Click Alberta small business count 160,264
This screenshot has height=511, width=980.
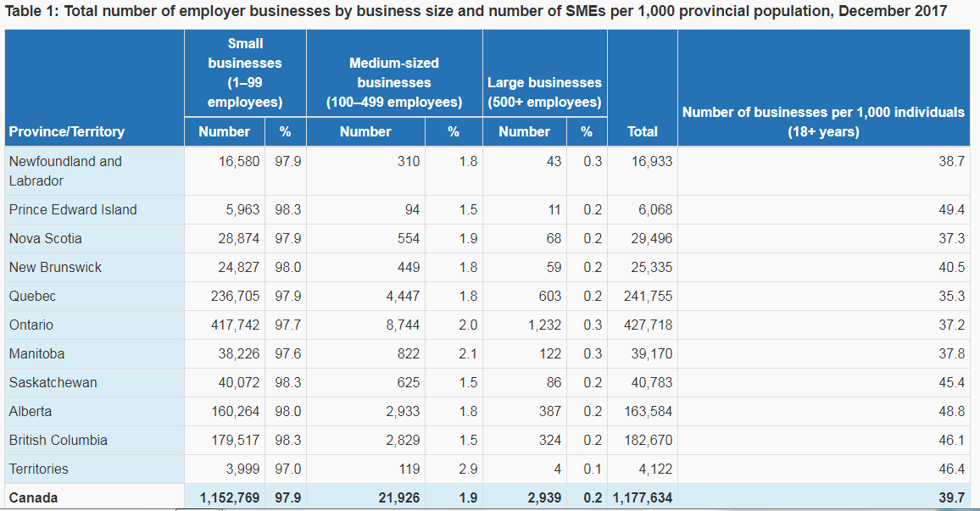[235, 411]
